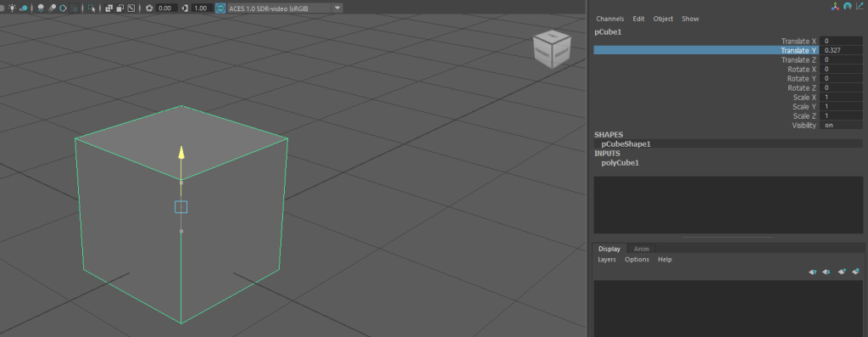Select the Rotate Y channel label
The image size is (868, 337).
[x=802, y=79]
